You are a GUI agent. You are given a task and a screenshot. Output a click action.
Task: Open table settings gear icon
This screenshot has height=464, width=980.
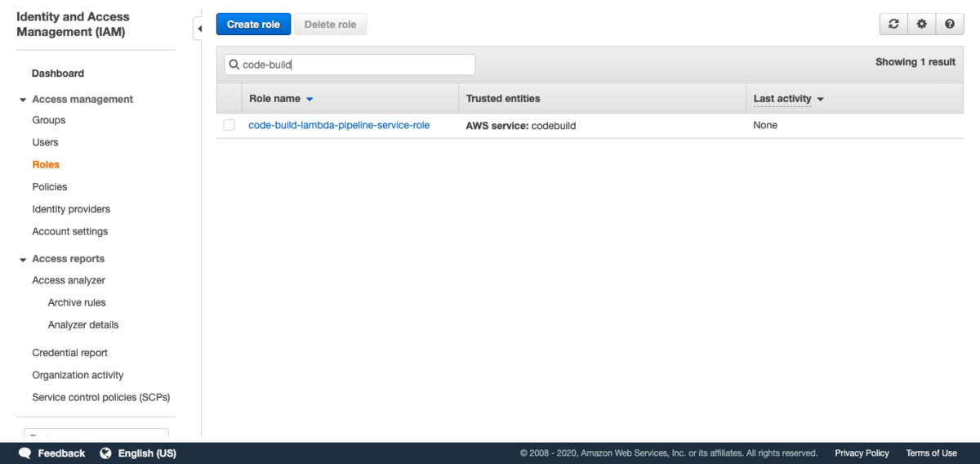click(x=921, y=25)
